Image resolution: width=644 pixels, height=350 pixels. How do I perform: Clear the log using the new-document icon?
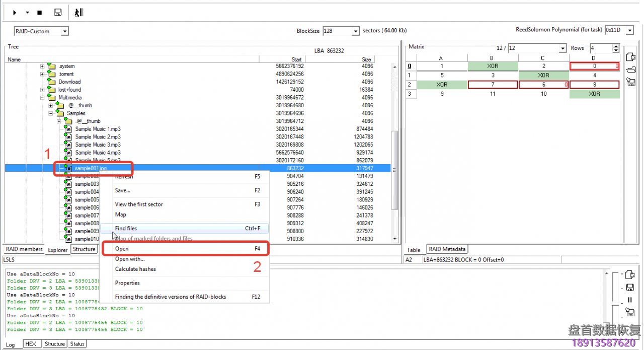pos(630,275)
